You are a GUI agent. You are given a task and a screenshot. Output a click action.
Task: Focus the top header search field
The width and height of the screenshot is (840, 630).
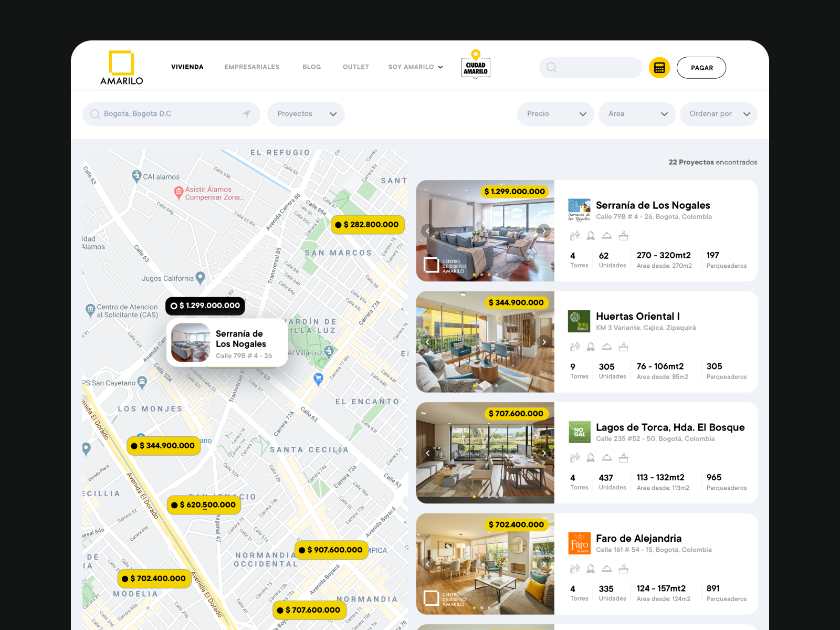[591, 68]
